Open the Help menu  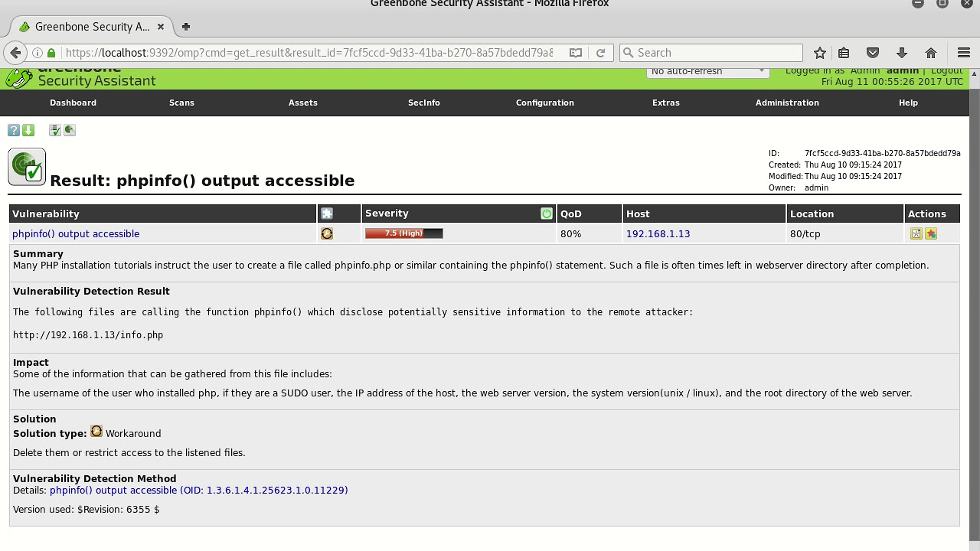(x=908, y=103)
